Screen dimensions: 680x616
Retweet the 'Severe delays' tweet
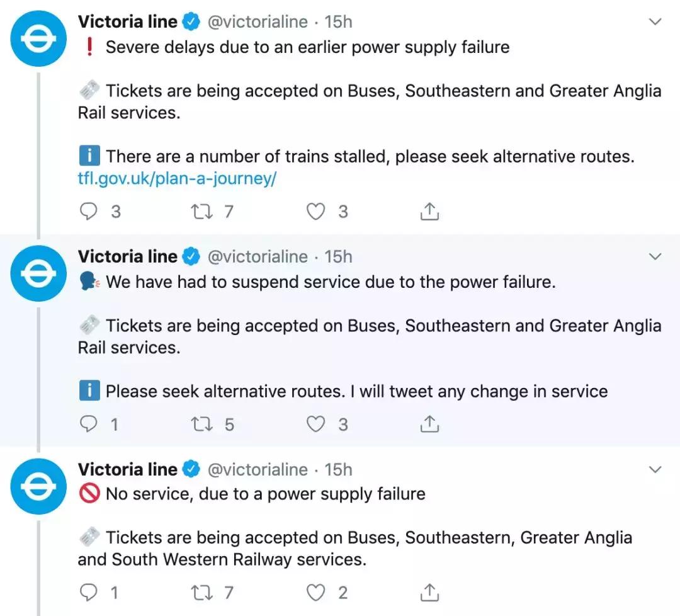(x=202, y=211)
